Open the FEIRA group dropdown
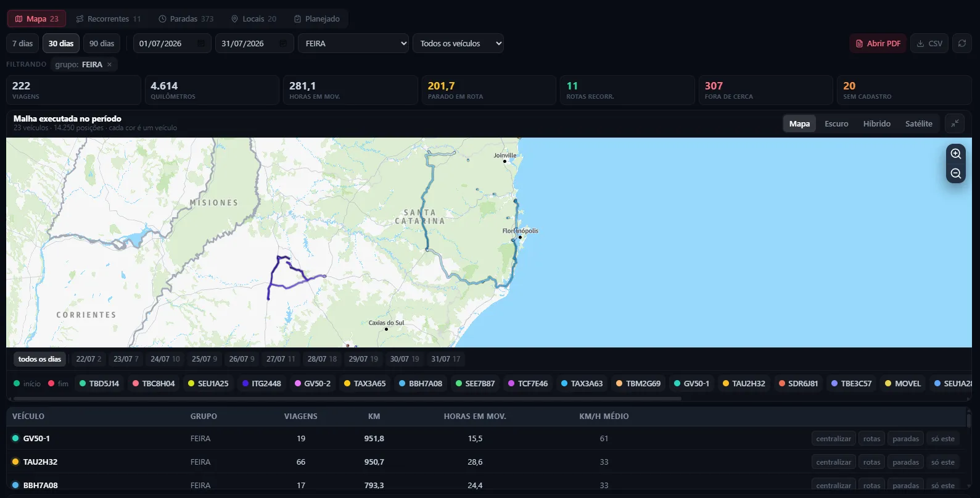Image resolution: width=980 pixels, height=498 pixels. tap(353, 43)
